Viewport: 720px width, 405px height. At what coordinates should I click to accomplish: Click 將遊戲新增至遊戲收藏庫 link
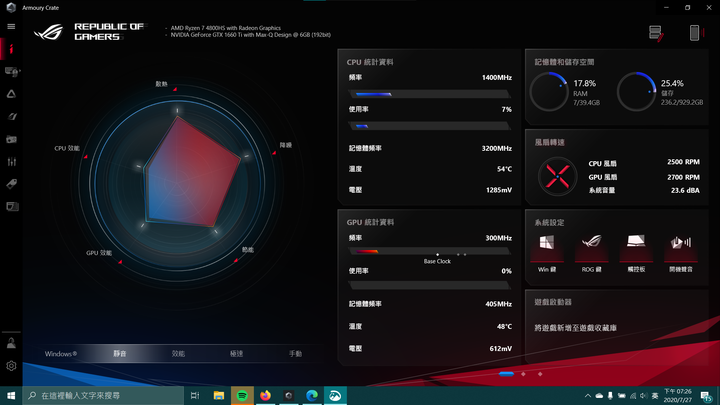coord(575,328)
